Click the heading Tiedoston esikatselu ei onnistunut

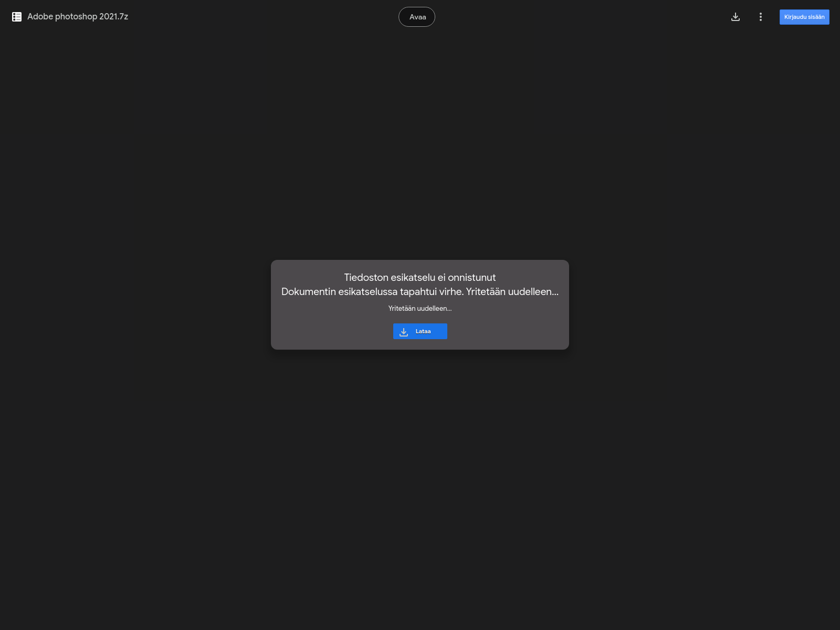tap(420, 277)
